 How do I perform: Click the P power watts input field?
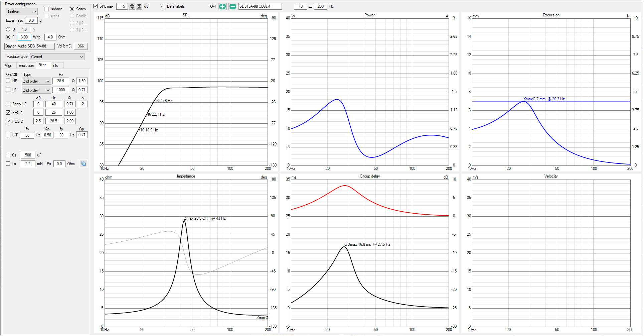(x=24, y=37)
